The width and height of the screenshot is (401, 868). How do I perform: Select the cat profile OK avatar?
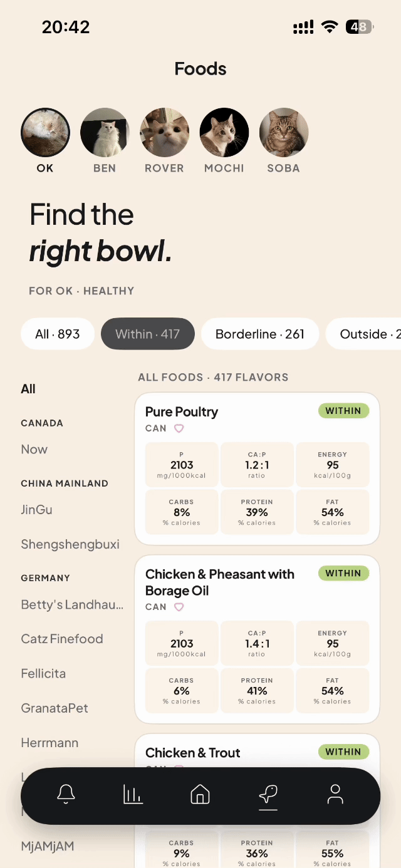click(45, 132)
